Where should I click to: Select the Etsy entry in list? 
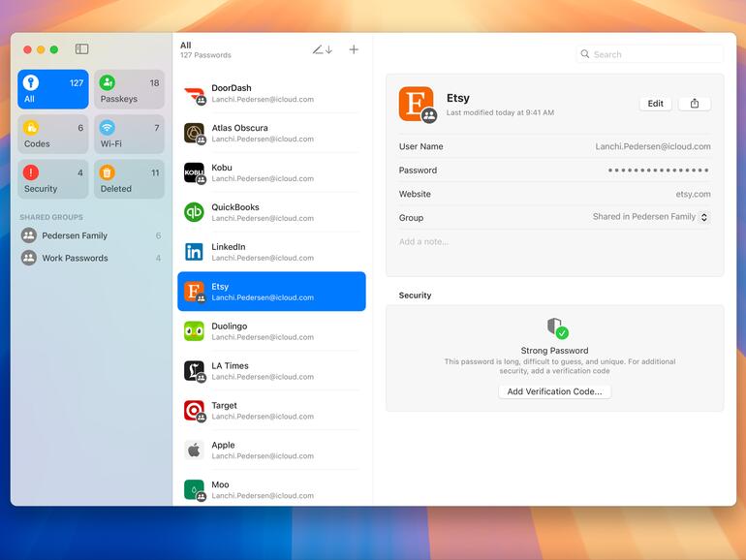point(271,292)
